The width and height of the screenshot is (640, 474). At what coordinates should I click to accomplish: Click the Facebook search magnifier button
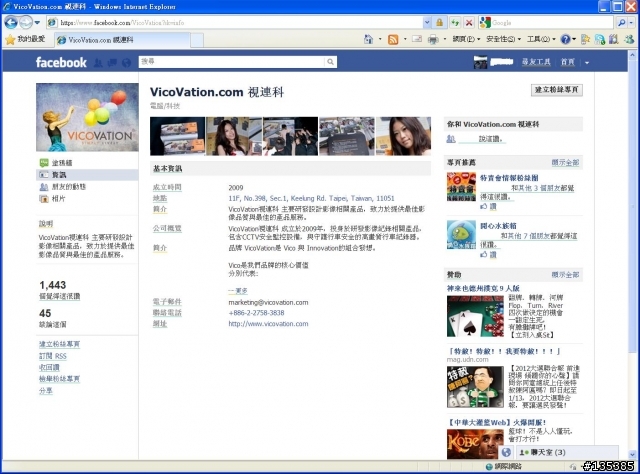(x=331, y=62)
